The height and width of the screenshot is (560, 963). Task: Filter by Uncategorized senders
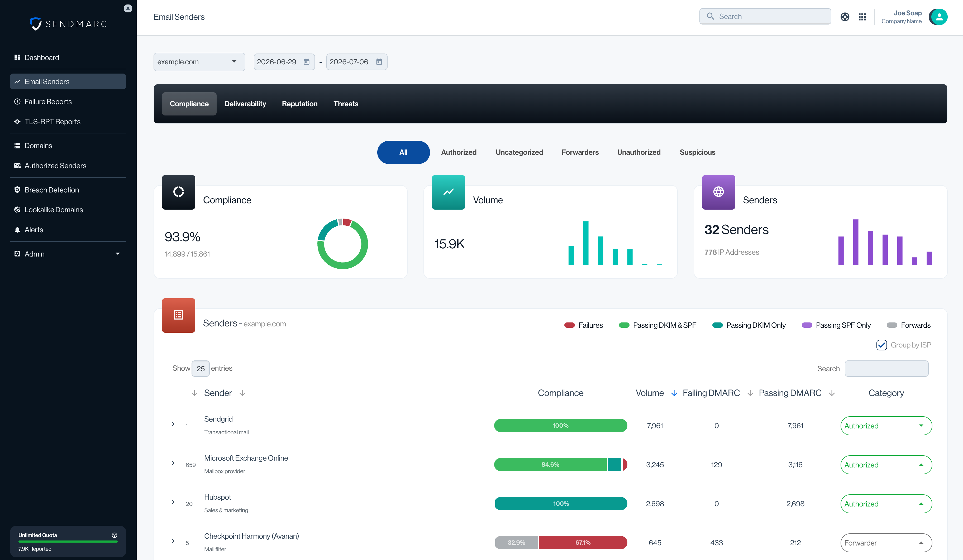pos(519,152)
